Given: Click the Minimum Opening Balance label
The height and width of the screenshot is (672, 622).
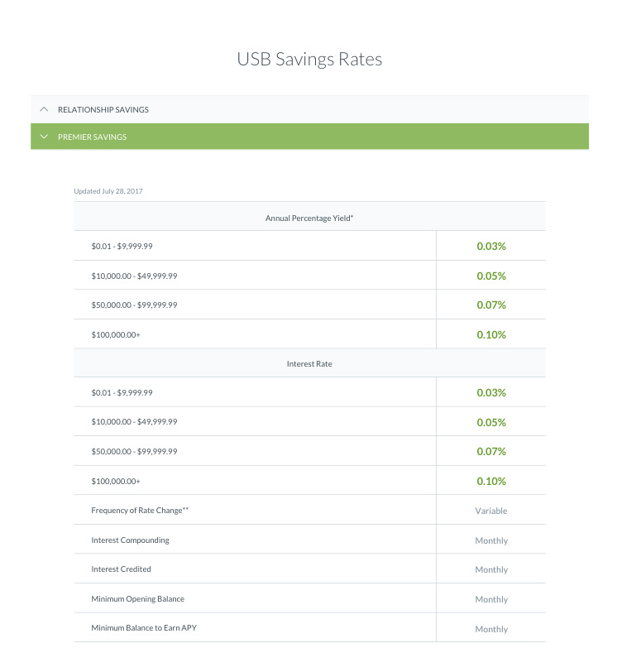Looking at the screenshot, I should [137, 598].
